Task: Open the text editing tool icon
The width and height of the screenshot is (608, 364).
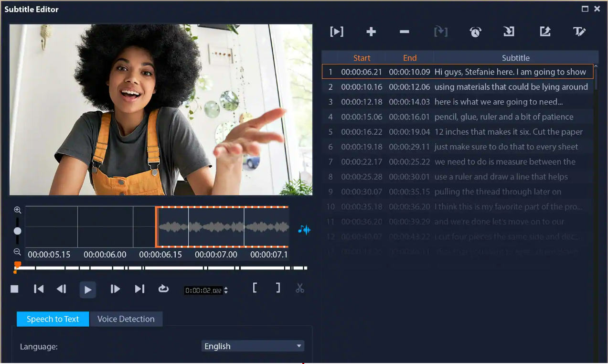Action: (x=579, y=32)
